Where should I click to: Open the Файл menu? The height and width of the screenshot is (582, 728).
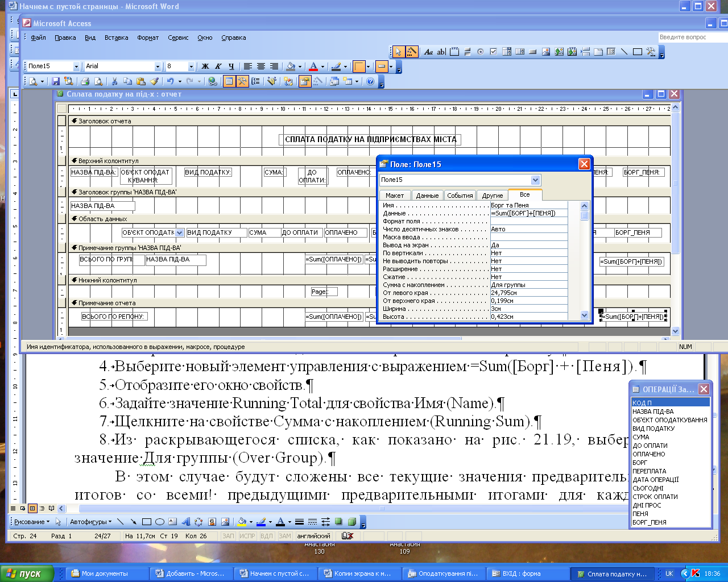[x=38, y=38]
